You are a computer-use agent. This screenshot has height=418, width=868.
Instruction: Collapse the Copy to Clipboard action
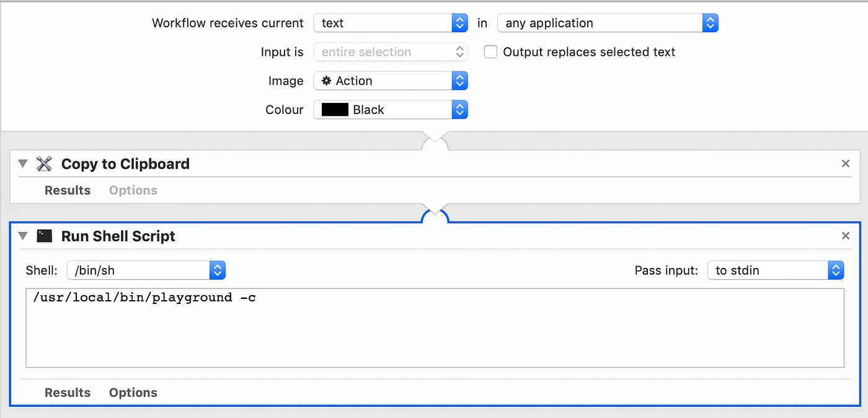click(x=23, y=164)
